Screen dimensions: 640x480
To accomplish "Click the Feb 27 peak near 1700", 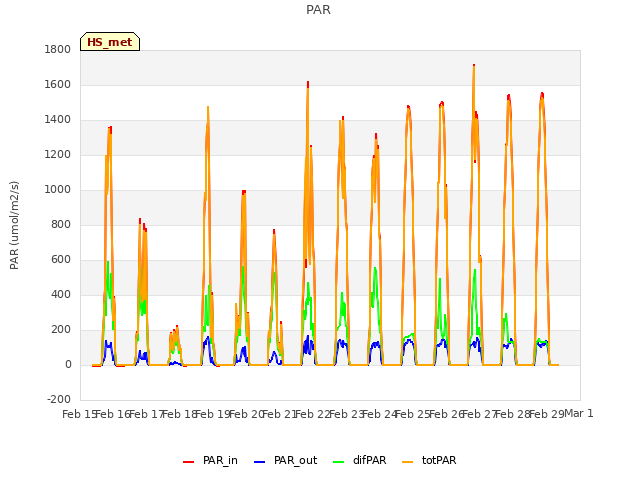I will [x=474, y=65].
